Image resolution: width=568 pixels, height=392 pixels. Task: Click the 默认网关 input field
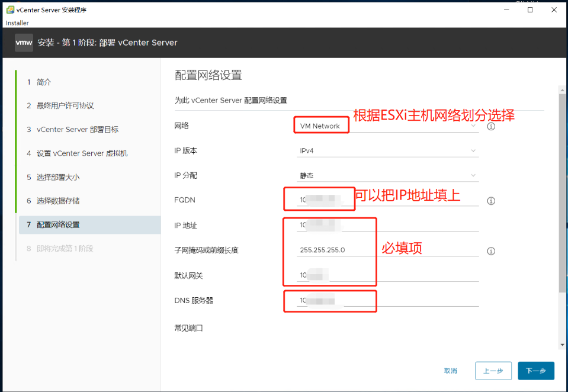click(387, 275)
